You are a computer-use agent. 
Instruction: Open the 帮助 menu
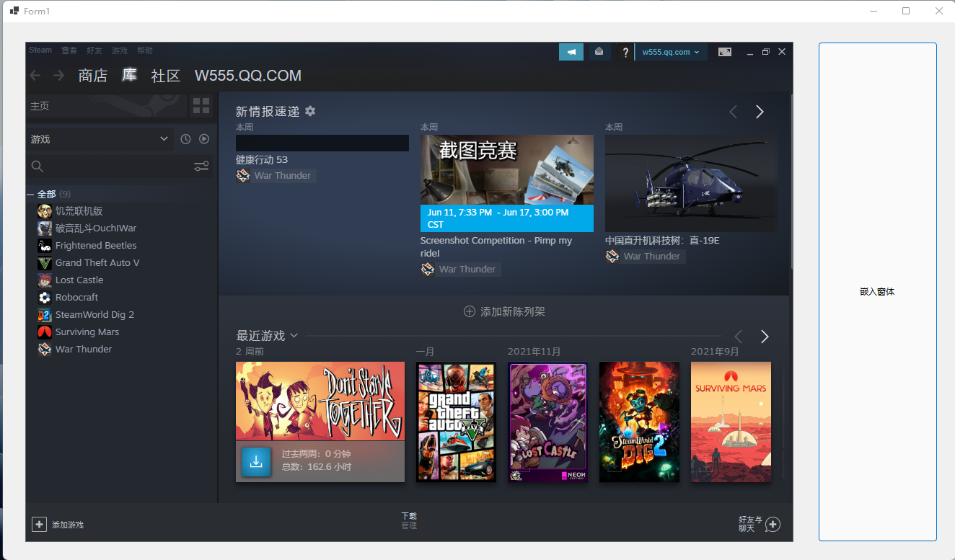tap(145, 50)
